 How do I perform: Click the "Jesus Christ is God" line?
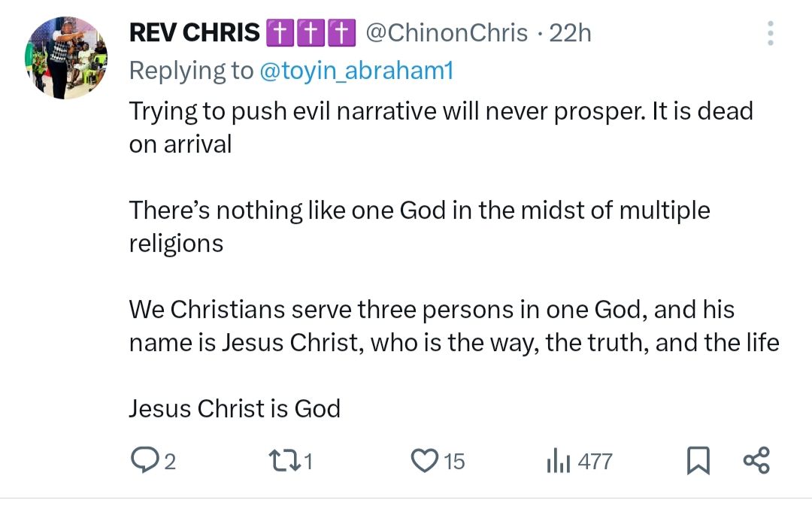pyautogui.click(x=235, y=408)
